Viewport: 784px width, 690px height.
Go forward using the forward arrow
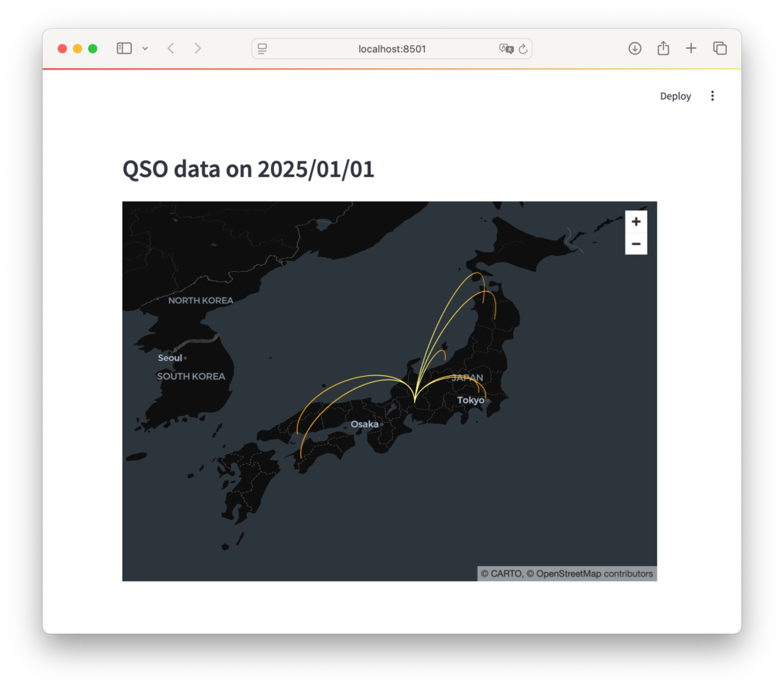[x=198, y=48]
